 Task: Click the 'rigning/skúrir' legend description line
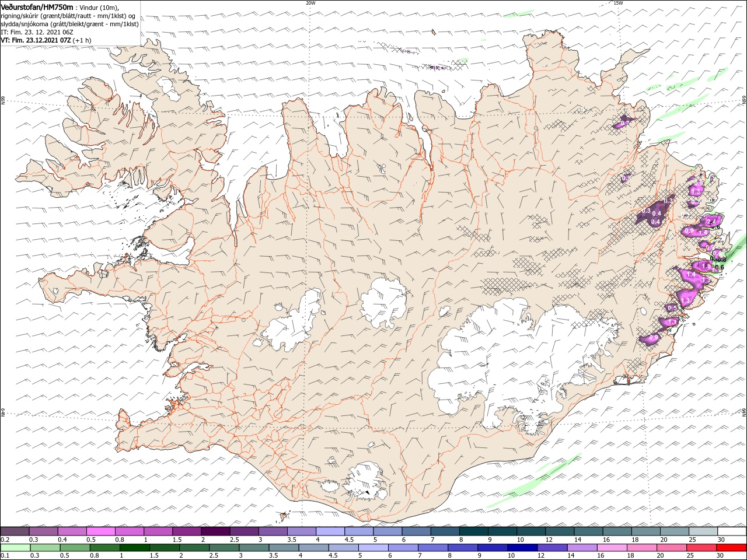coord(69,16)
